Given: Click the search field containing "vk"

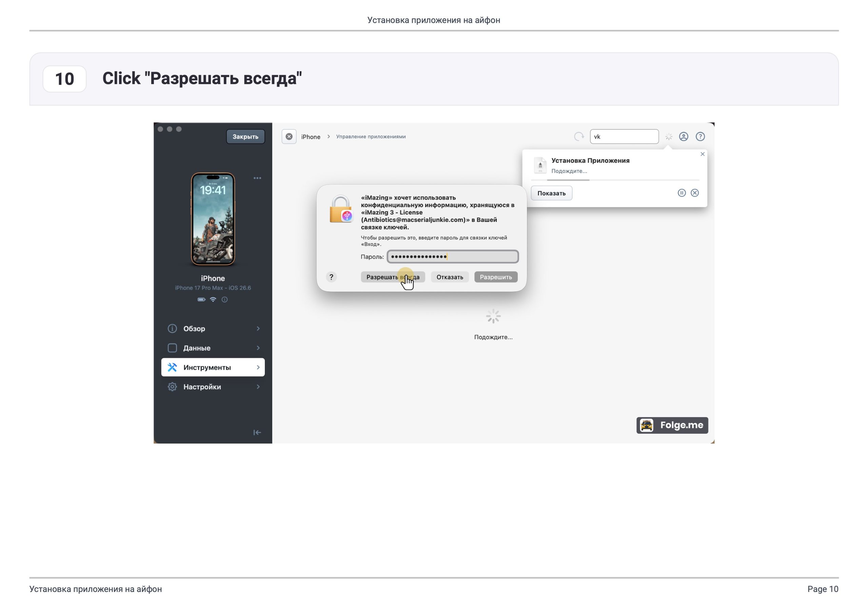Looking at the screenshot, I should (x=624, y=137).
